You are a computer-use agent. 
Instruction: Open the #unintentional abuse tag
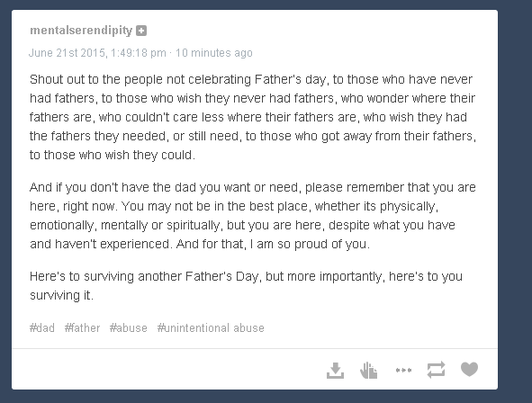pos(211,328)
